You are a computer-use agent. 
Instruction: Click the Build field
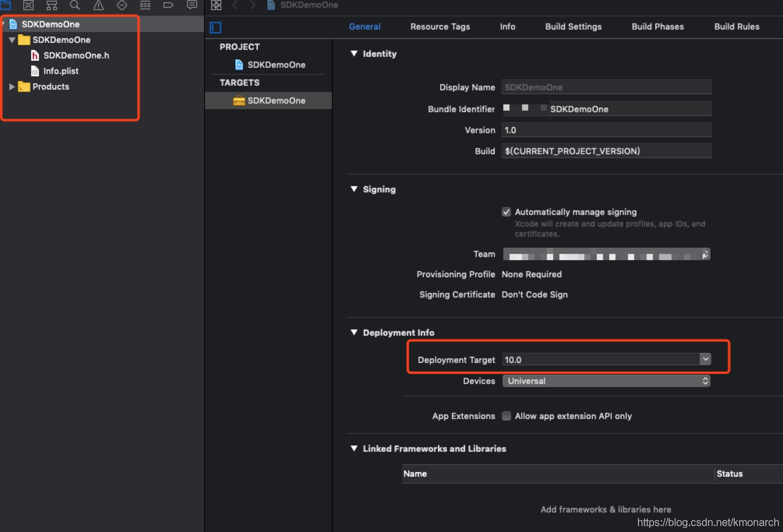(607, 151)
